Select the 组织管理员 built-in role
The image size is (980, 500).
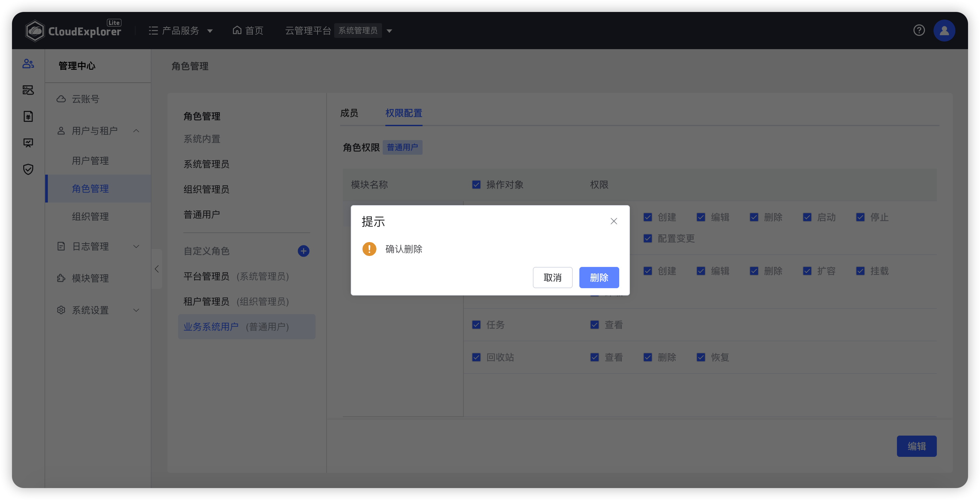[206, 189]
